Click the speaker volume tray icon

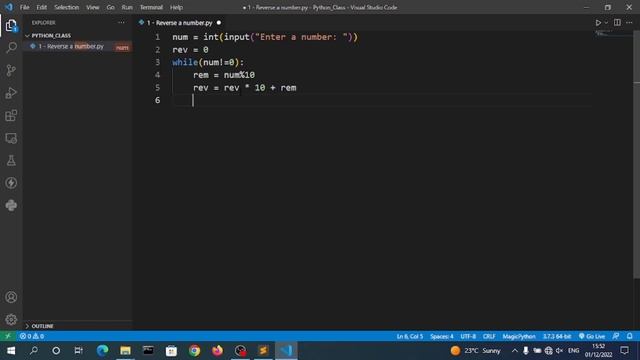click(x=560, y=351)
